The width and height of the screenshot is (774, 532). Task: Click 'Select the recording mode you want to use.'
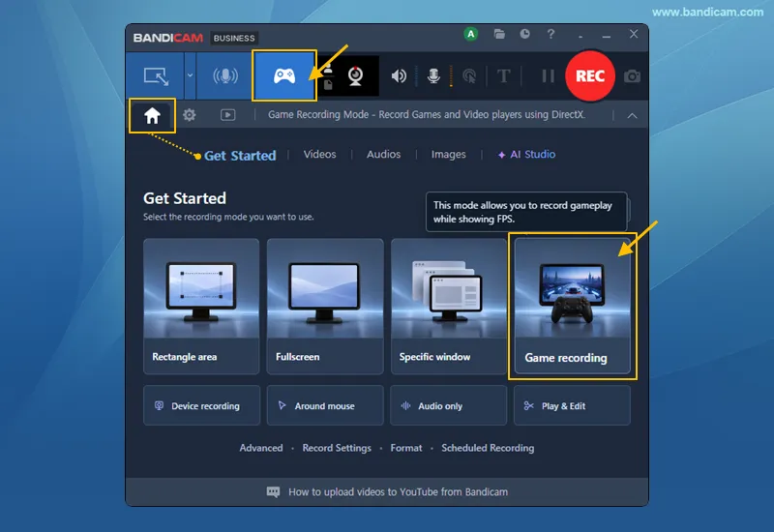point(228,217)
